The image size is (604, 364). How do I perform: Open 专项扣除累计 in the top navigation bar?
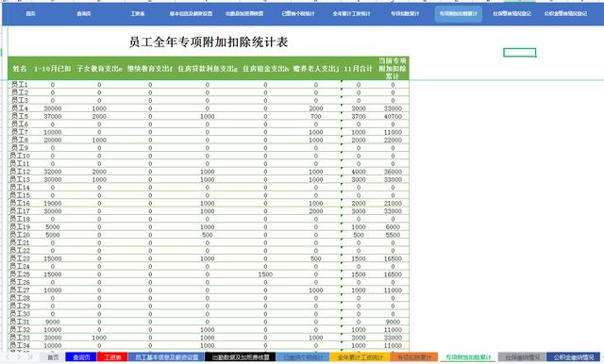pyautogui.click(x=405, y=13)
